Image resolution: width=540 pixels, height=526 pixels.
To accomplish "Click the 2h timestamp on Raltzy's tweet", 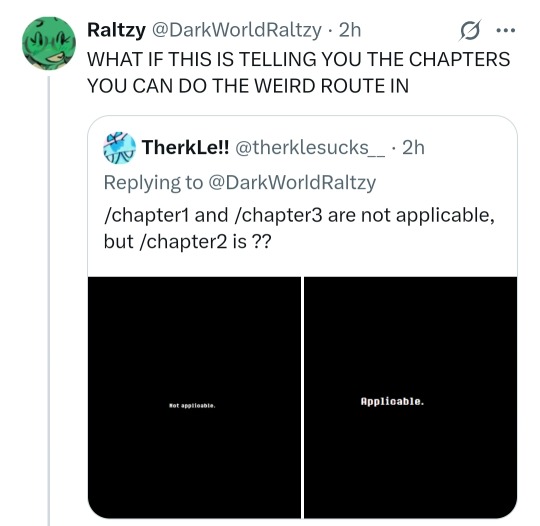I will [350, 30].
